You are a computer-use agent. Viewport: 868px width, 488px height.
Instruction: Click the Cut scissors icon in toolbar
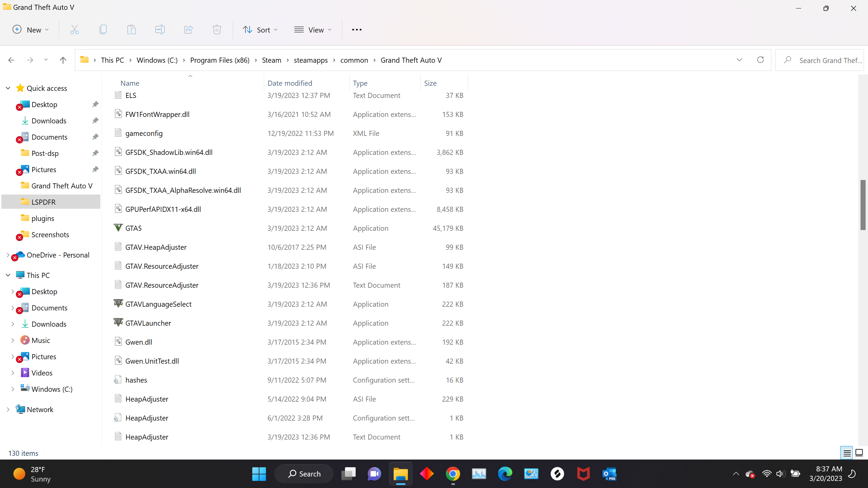click(x=75, y=30)
